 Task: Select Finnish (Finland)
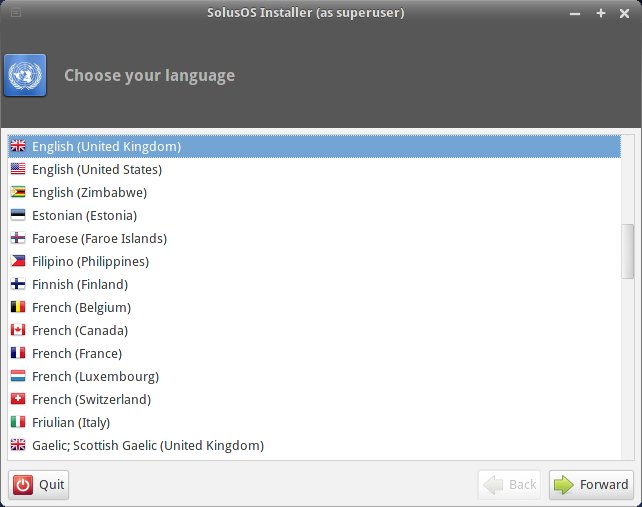pyautogui.click(x=314, y=284)
